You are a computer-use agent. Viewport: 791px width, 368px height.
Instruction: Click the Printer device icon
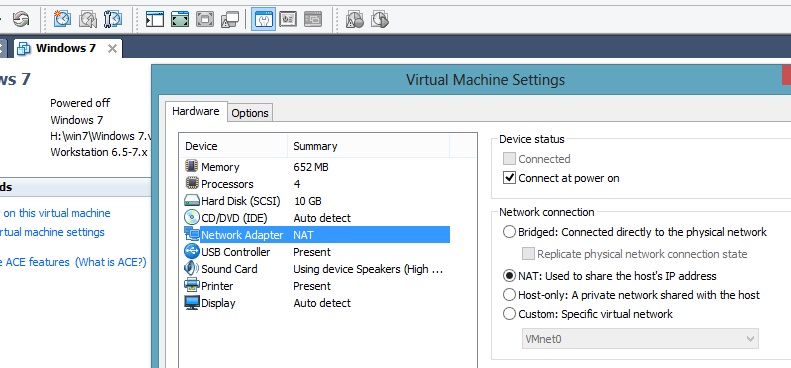(192, 285)
